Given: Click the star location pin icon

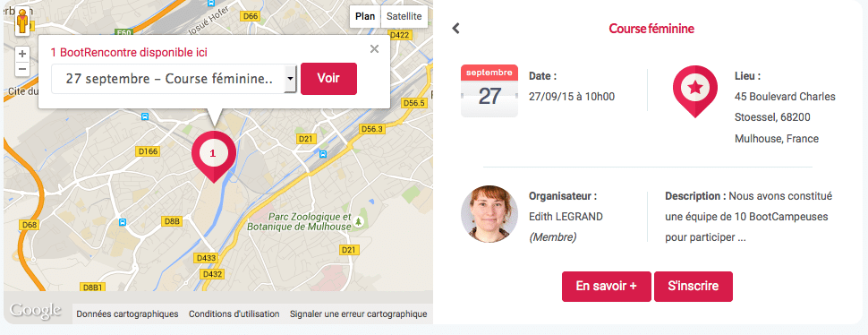Looking at the screenshot, I should point(695,91).
